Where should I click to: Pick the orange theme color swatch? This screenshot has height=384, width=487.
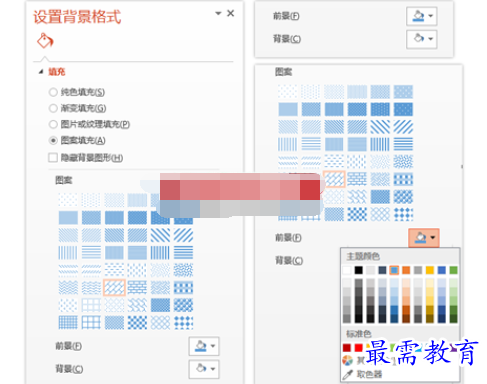406,270
